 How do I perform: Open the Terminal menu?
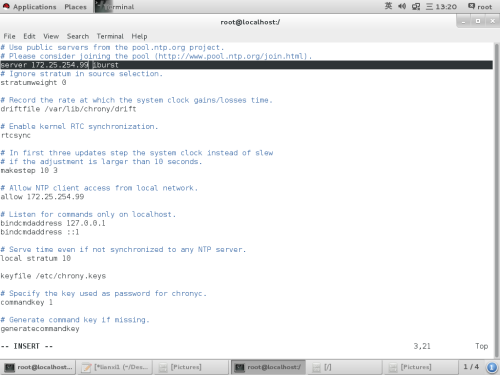click(110, 36)
